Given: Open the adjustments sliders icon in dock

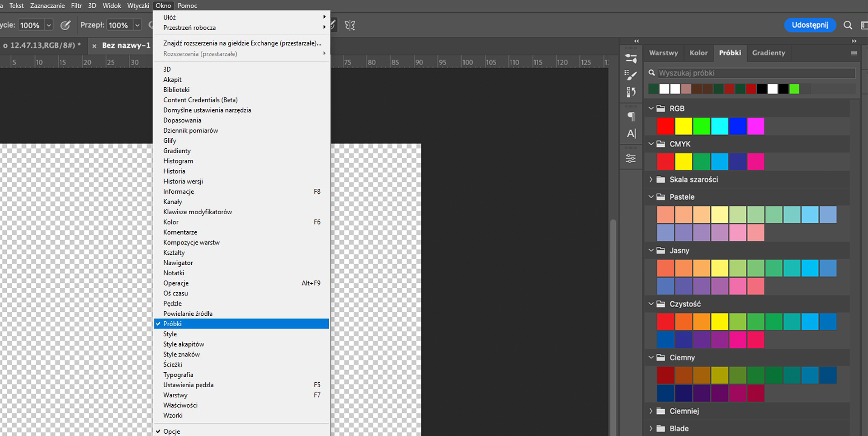Looking at the screenshot, I should pos(631,159).
